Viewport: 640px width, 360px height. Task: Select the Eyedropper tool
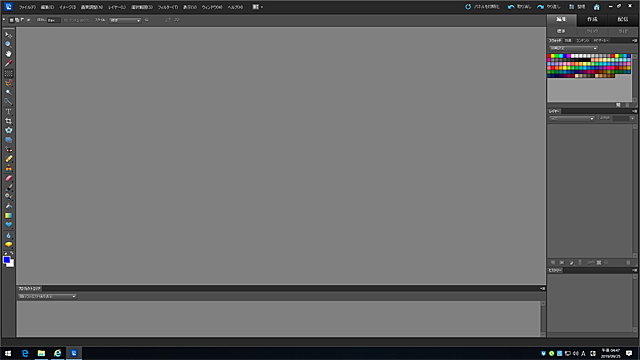8,63
